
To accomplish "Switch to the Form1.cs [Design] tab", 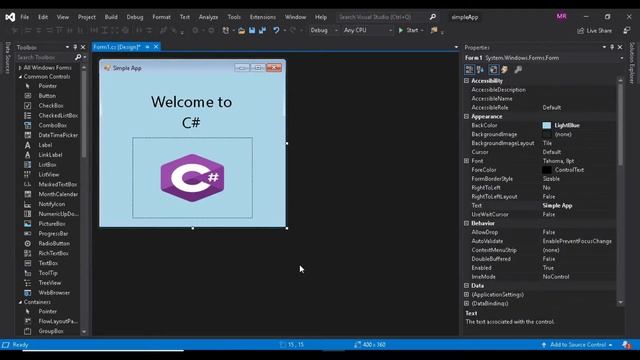I will coord(117,47).
